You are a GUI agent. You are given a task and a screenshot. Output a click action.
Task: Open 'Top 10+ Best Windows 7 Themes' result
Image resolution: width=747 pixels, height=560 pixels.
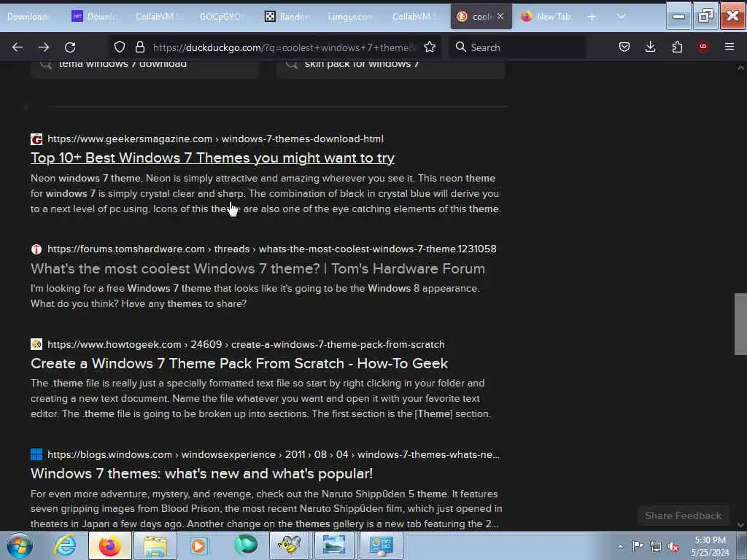coord(212,157)
